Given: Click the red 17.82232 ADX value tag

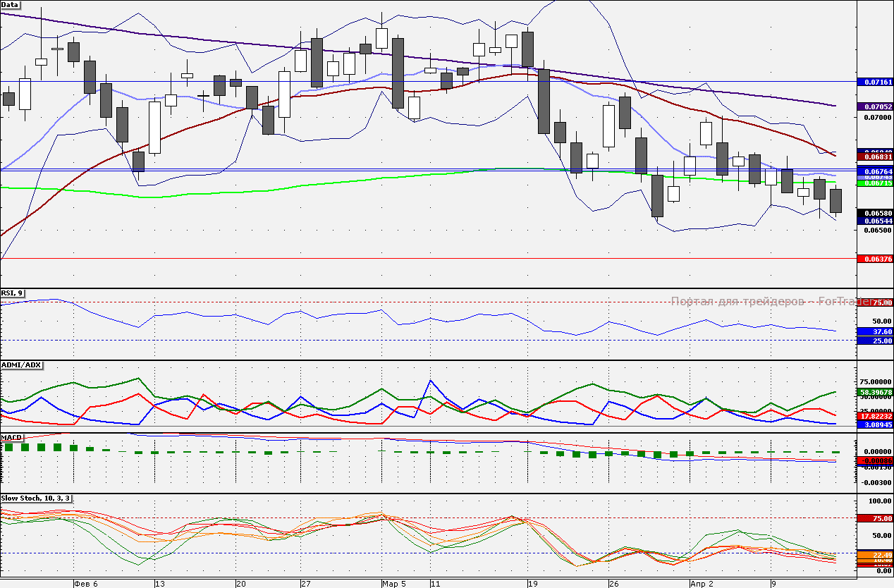Looking at the screenshot, I should coord(874,417).
